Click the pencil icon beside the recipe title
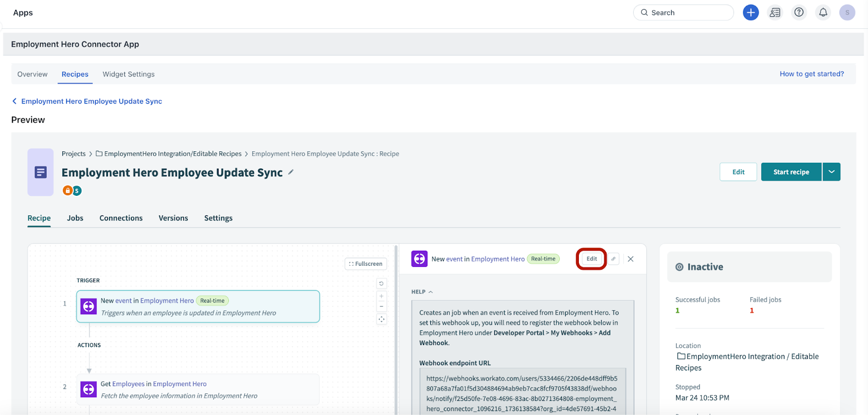Screen dimensions: 868x415 point(291,172)
